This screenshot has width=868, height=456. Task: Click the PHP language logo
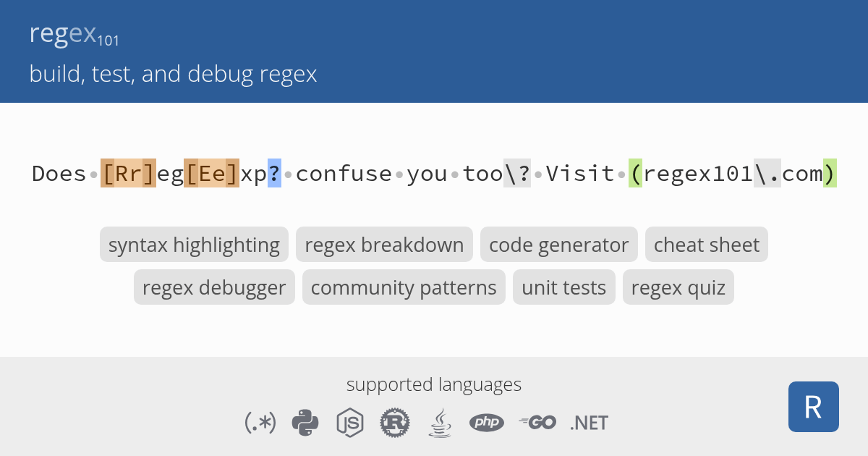pyautogui.click(x=486, y=423)
